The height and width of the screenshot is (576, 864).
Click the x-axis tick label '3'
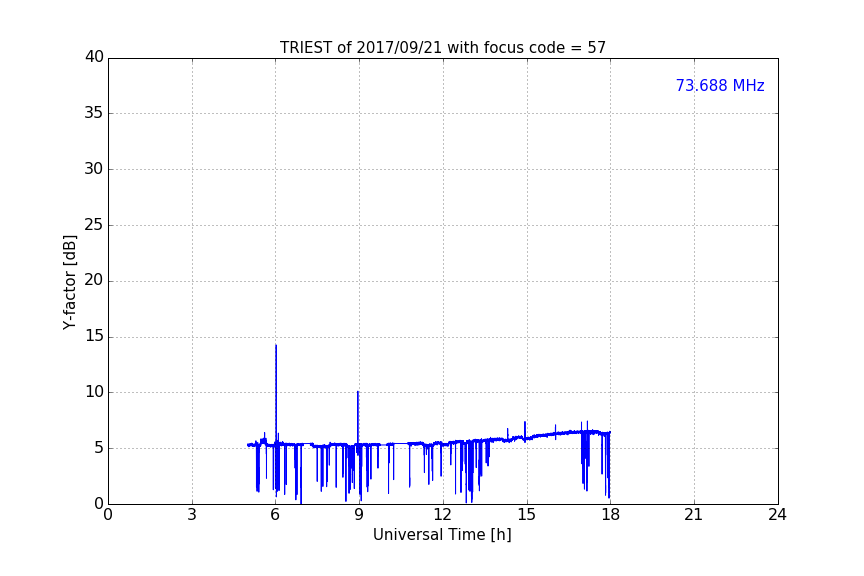[x=192, y=515]
